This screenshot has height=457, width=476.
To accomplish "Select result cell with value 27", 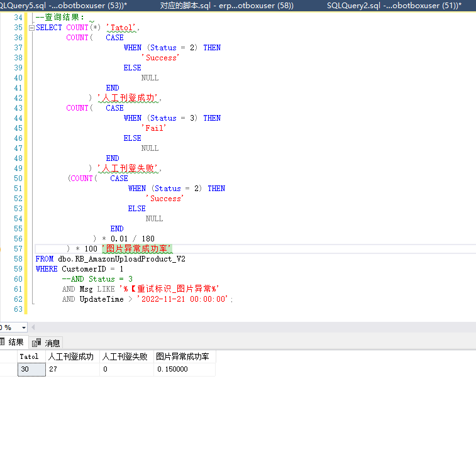I will point(72,369).
